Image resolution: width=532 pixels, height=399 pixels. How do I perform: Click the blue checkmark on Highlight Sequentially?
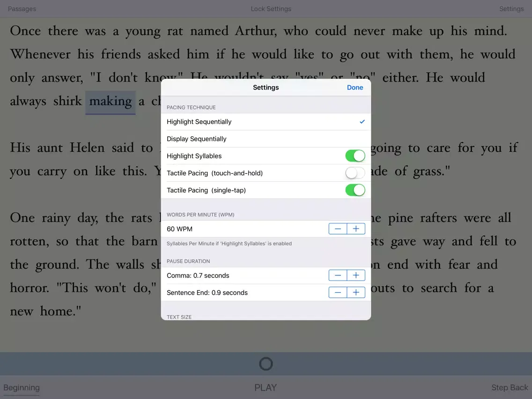tap(362, 121)
